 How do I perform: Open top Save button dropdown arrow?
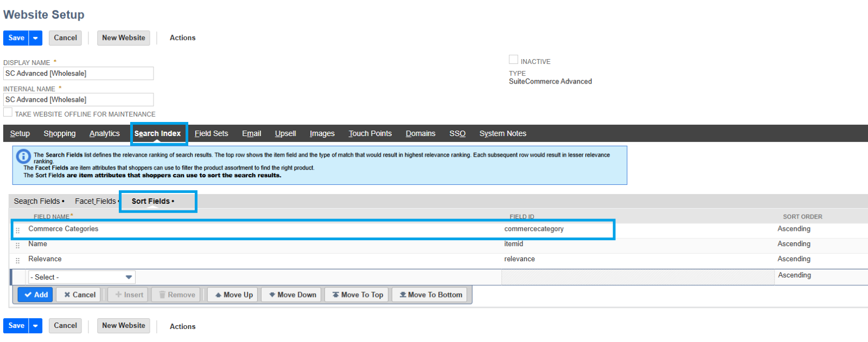[35, 38]
